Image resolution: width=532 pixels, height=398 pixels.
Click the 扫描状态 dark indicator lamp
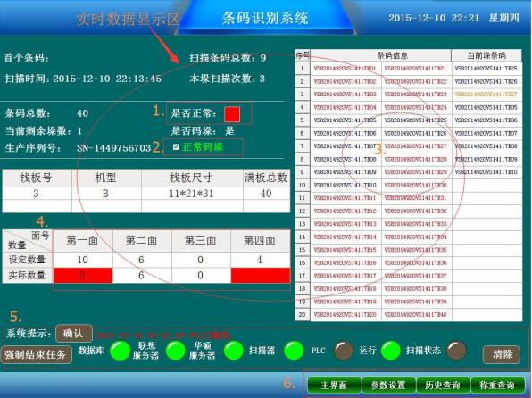[x=456, y=351]
